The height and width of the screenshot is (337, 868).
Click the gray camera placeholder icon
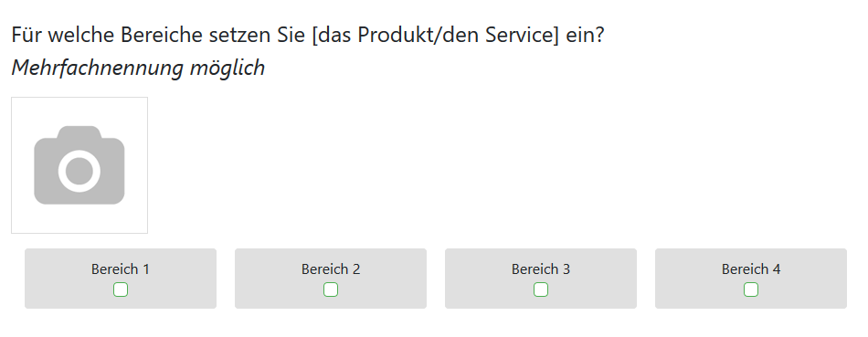point(79,165)
